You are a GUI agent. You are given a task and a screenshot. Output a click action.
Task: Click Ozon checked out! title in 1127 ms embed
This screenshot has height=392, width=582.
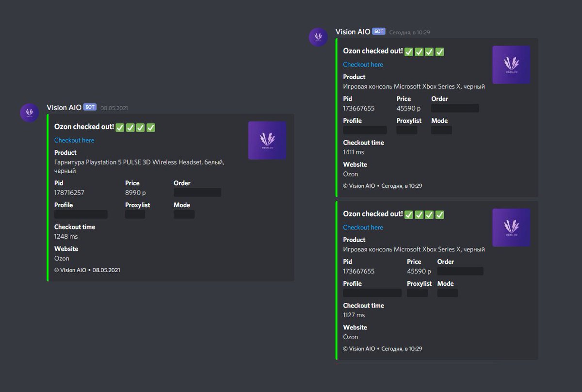372,214
